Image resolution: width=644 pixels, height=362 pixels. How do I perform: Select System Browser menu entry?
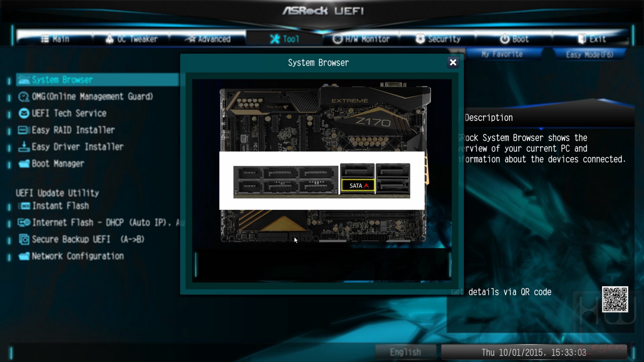(98, 80)
